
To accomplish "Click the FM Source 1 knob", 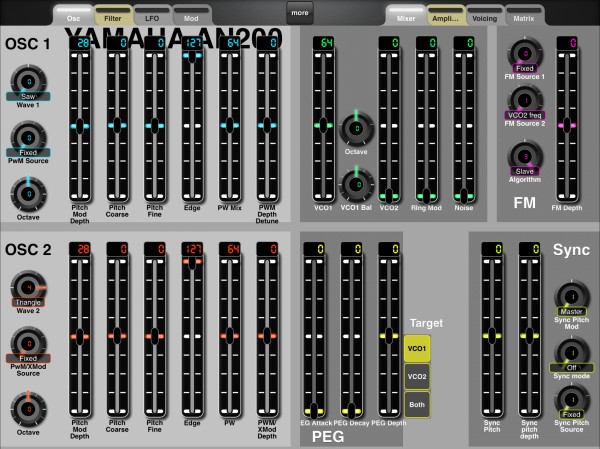I will pyautogui.click(x=525, y=54).
